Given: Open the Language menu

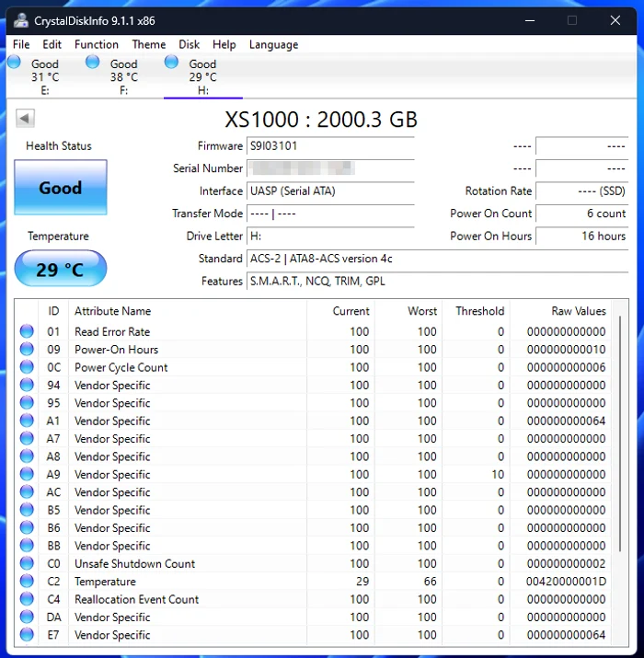Looking at the screenshot, I should click(273, 44).
